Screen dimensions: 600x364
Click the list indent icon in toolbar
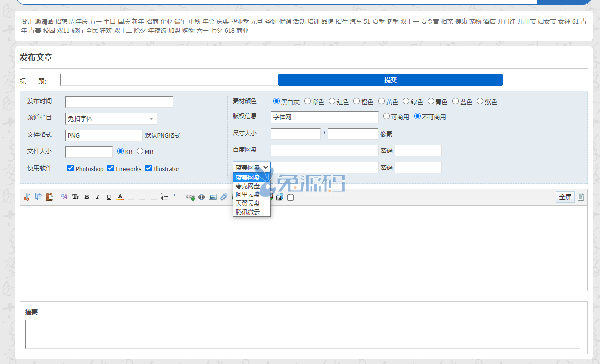point(165,197)
